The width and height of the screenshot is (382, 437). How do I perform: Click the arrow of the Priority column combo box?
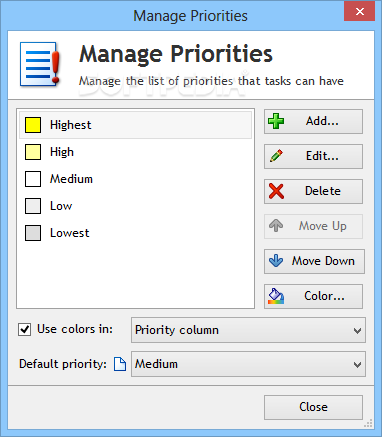pos(357,331)
